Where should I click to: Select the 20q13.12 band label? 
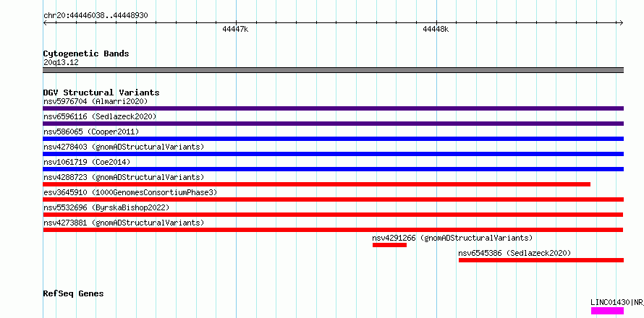point(61,63)
